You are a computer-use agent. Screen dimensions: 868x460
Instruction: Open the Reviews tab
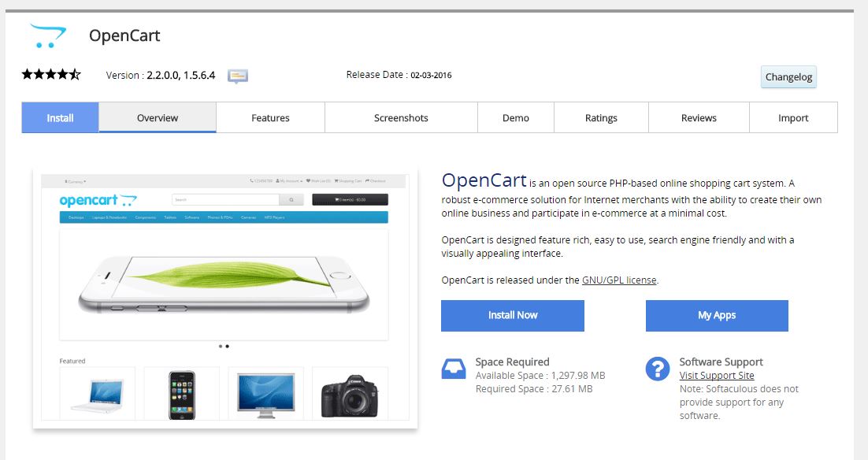pyautogui.click(x=699, y=117)
